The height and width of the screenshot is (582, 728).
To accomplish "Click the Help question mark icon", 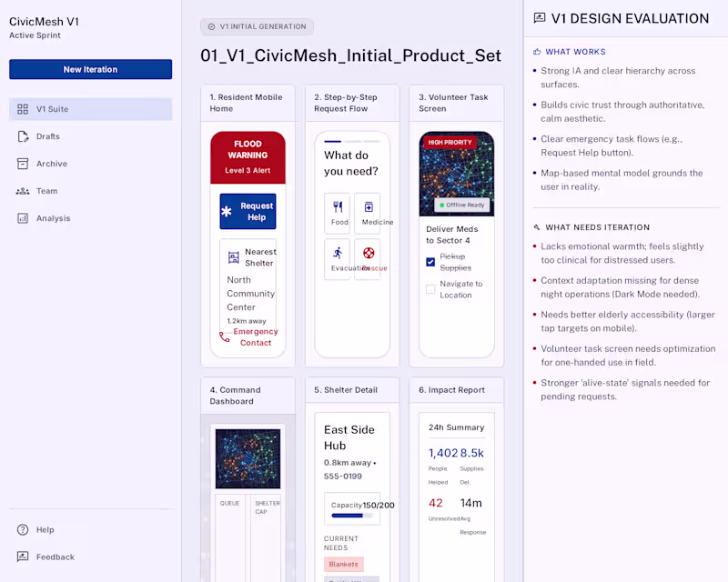I will tap(23, 529).
